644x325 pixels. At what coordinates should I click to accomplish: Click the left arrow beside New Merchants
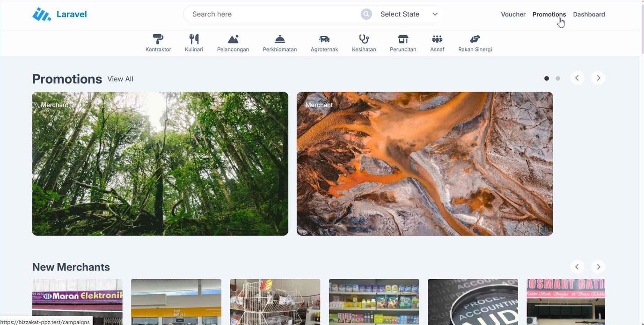577,267
